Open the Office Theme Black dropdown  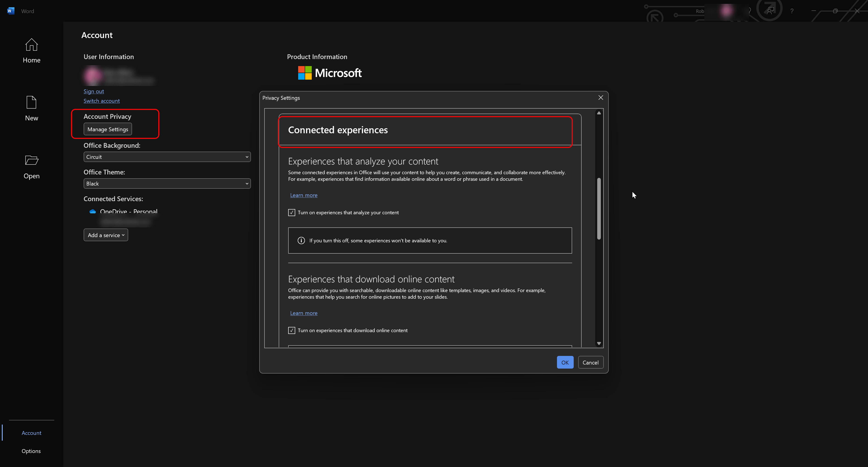[167, 183]
